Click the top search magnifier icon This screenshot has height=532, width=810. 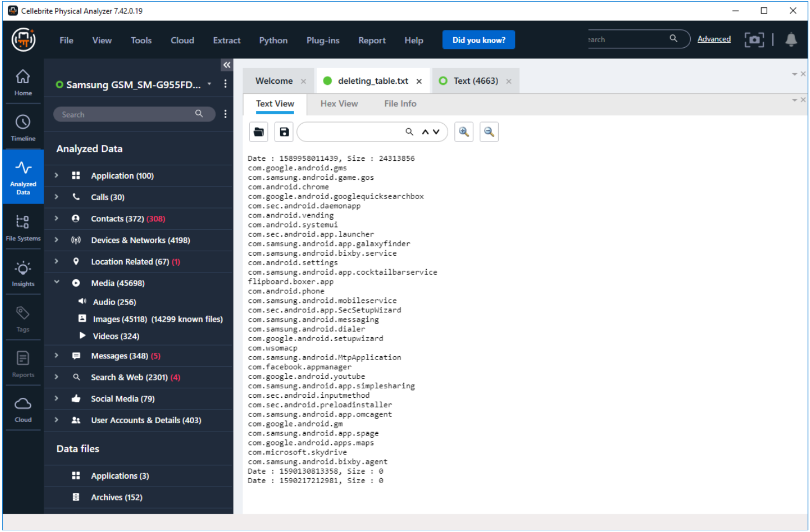pos(674,39)
